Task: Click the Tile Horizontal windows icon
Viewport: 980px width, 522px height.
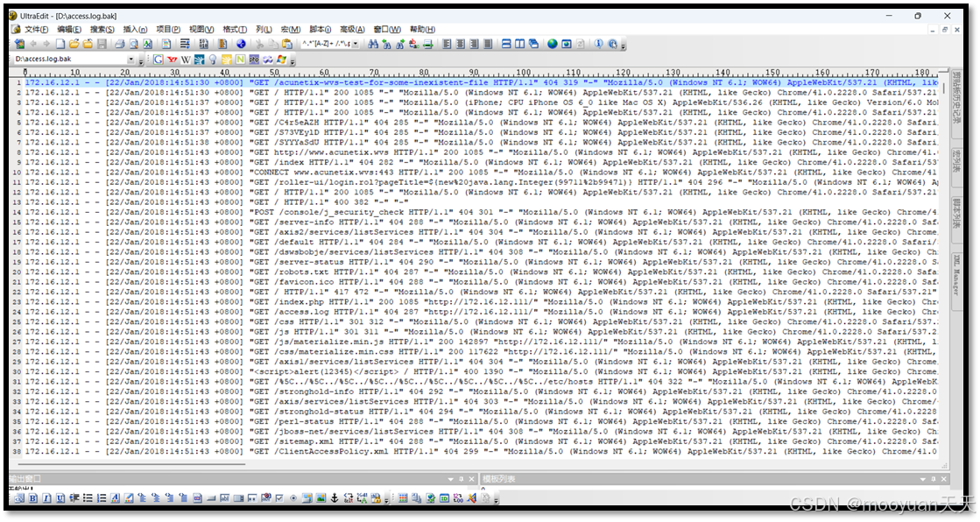Action: [507, 44]
